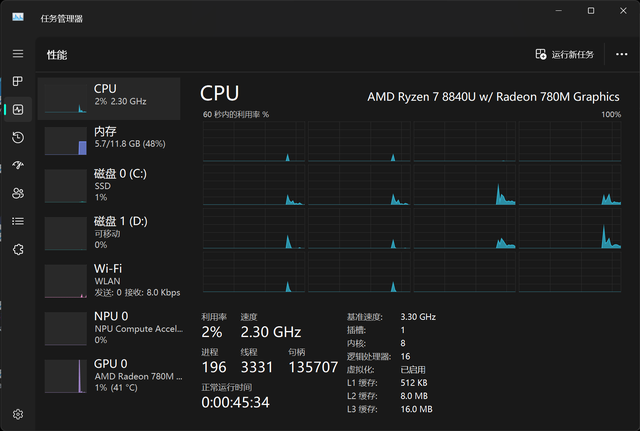Select the CPU performance entry
This screenshot has height=431, width=640.
click(109, 96)
